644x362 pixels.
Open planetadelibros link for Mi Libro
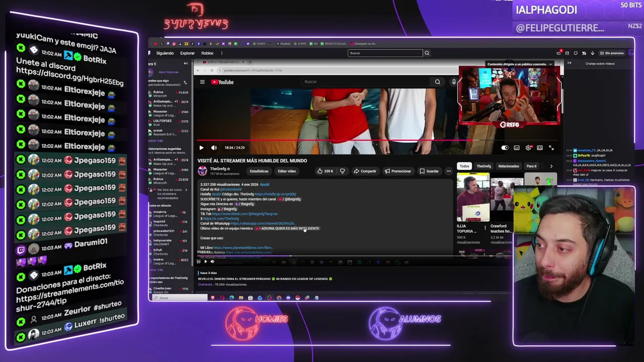[243, 248]
